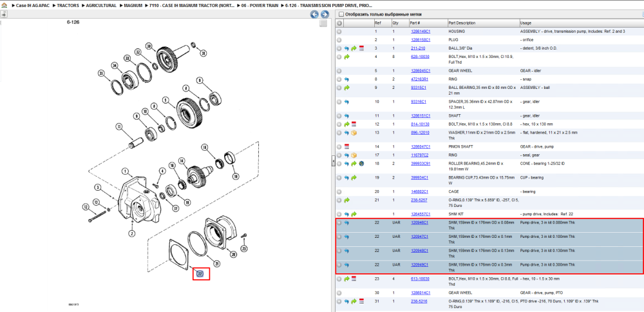The height and width of the screenshot is (312, 644).
Task: Click the 'CAGE' description cell
Action: (453, 191)
